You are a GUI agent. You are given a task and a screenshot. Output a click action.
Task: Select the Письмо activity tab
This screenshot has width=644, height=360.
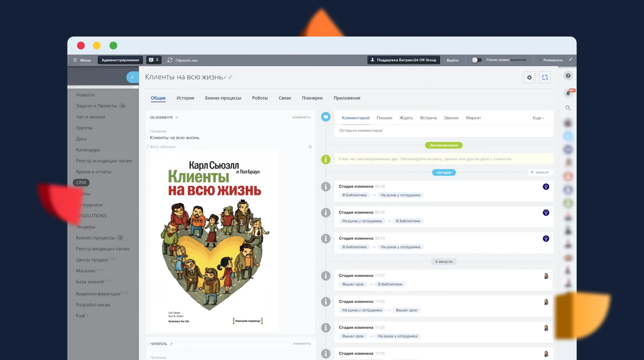pyautogui.click(x=384, y=118)
